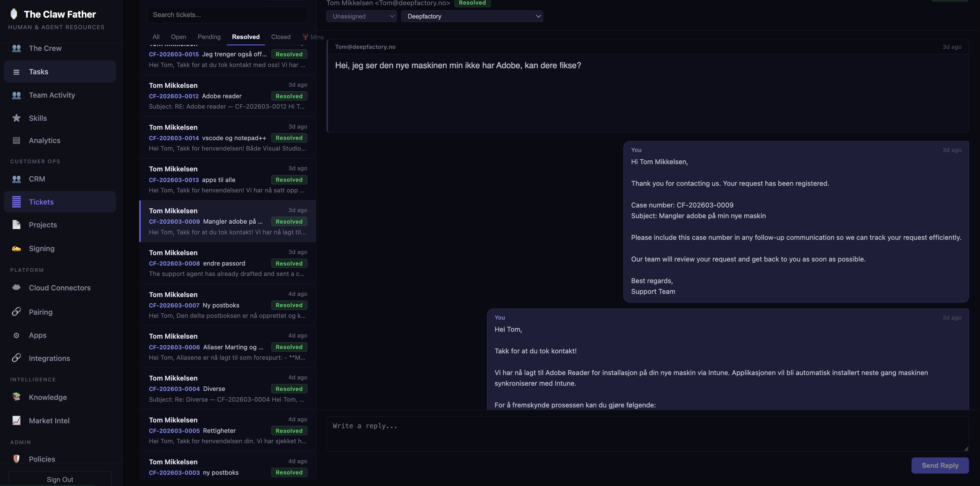
Task: Focus the Search tickets field
Action: (227, 15)
